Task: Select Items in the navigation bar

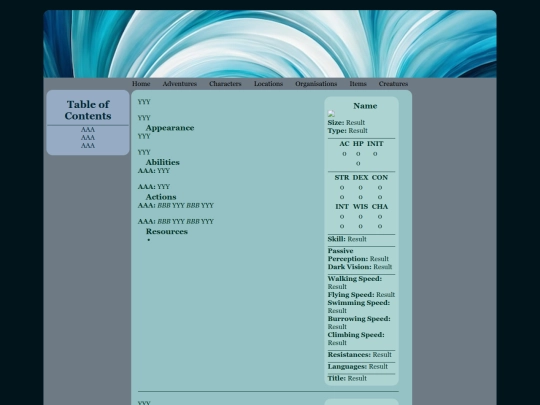Action: (x=358, y=84)
